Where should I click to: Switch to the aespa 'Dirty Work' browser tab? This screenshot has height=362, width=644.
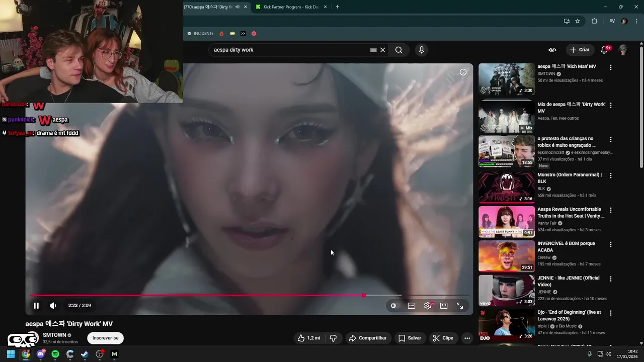pyautogui.click(x=208, y=7)
